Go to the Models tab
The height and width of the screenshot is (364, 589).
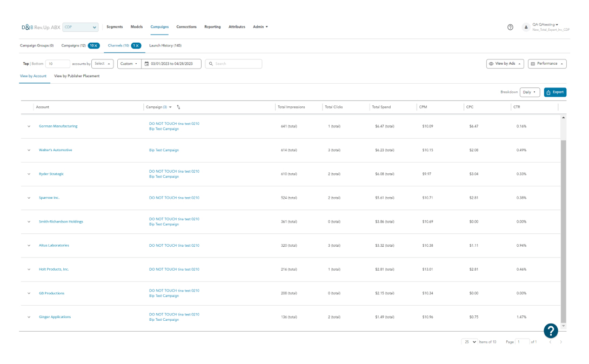[137, 27]
